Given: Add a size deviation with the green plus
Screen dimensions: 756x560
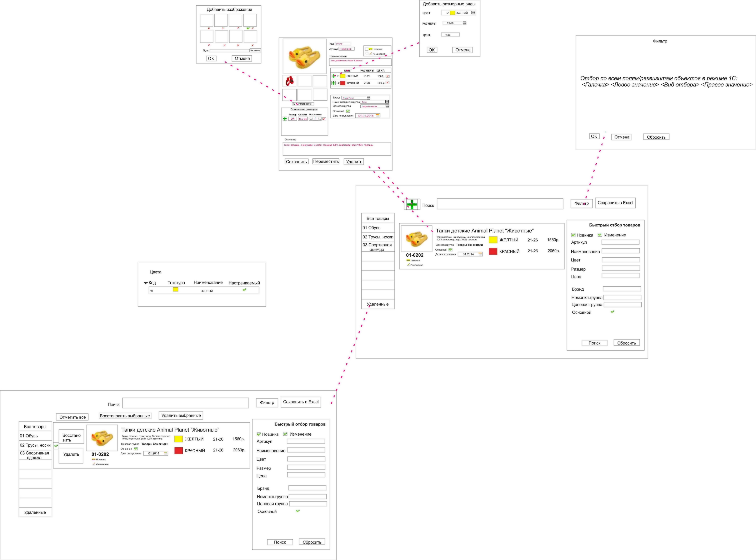Looking at the screenshot, I should tap(285, 119).
